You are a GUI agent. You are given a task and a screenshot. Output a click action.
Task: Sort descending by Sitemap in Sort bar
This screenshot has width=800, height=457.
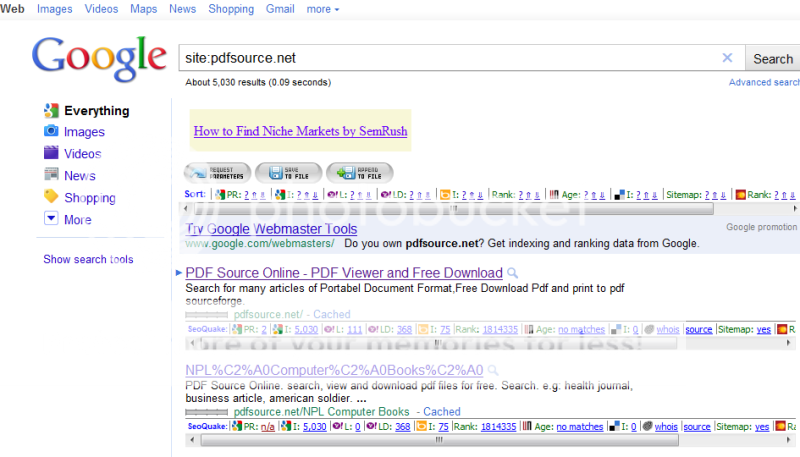723,195
